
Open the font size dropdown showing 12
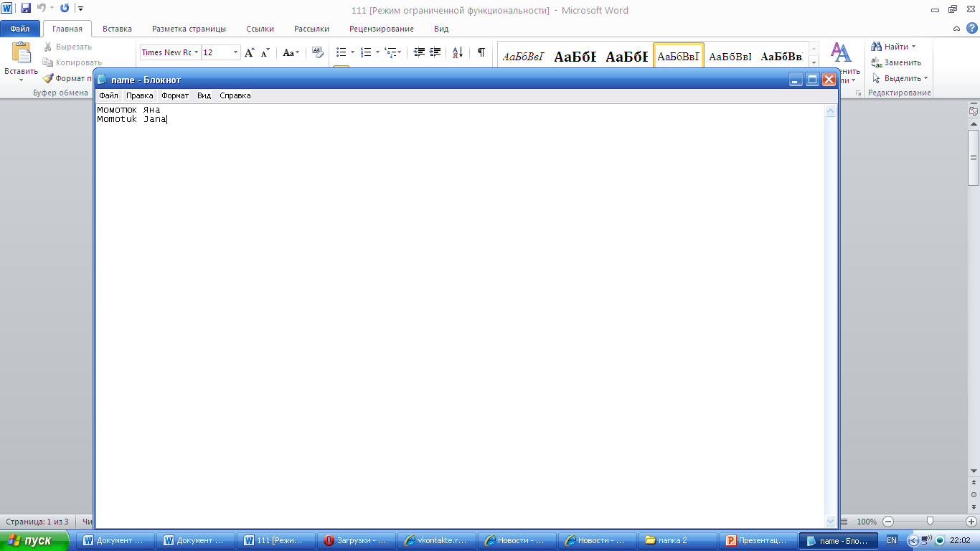pyautogui.click(x=235, y=52)
